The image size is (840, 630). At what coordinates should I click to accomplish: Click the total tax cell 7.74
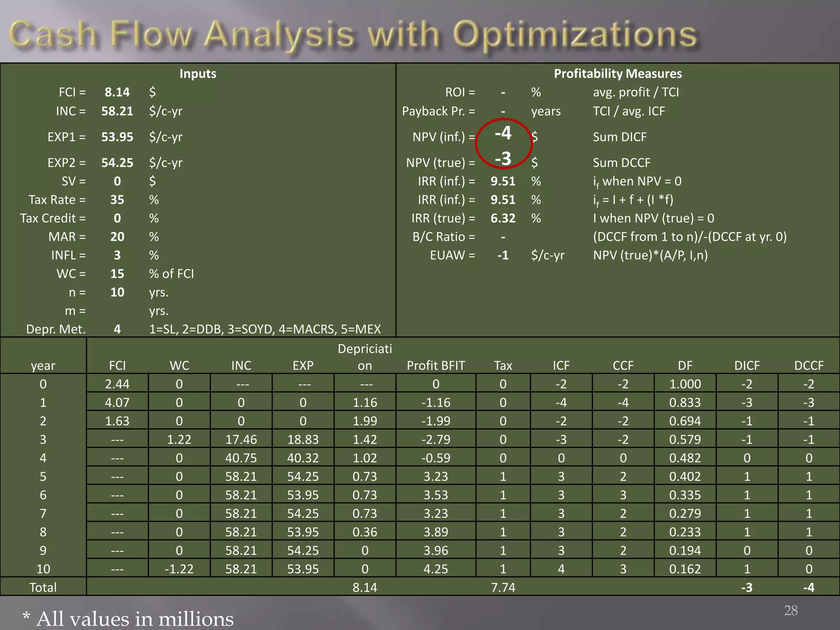point(503,587)
